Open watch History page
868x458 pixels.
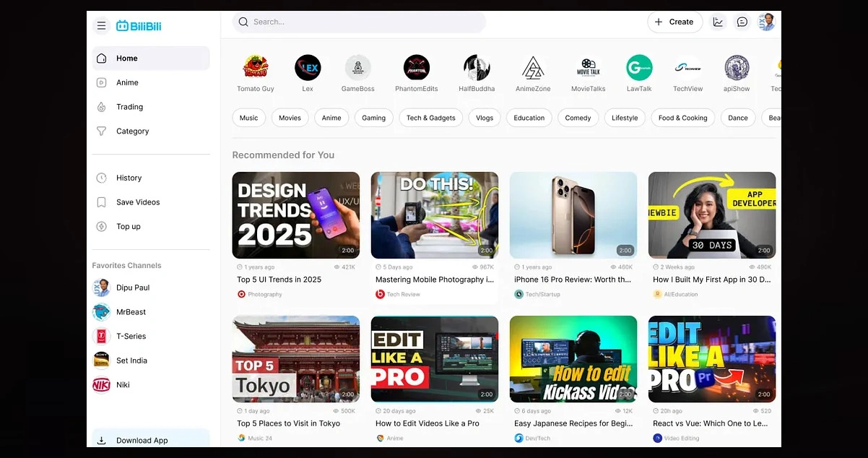point(129,178)
